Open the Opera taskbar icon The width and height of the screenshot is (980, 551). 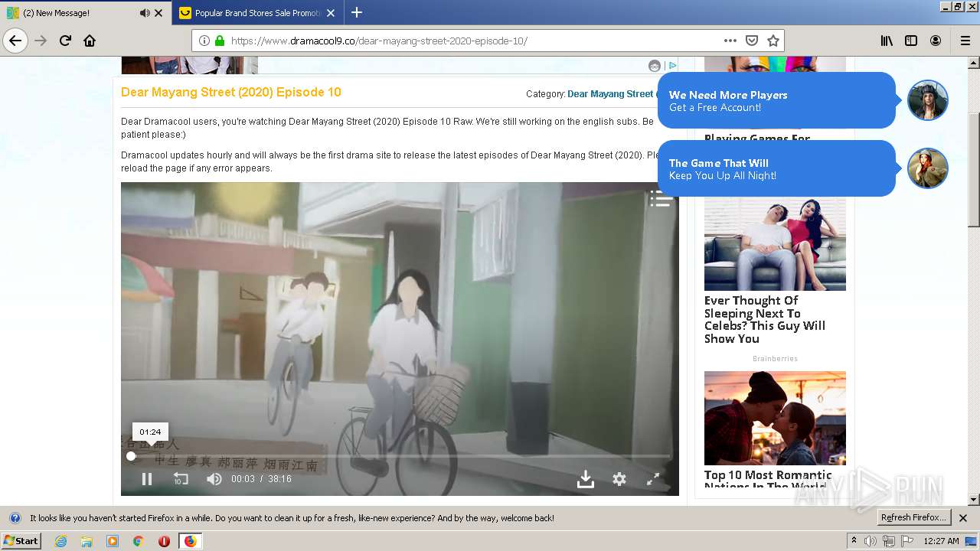click(164, 541)
